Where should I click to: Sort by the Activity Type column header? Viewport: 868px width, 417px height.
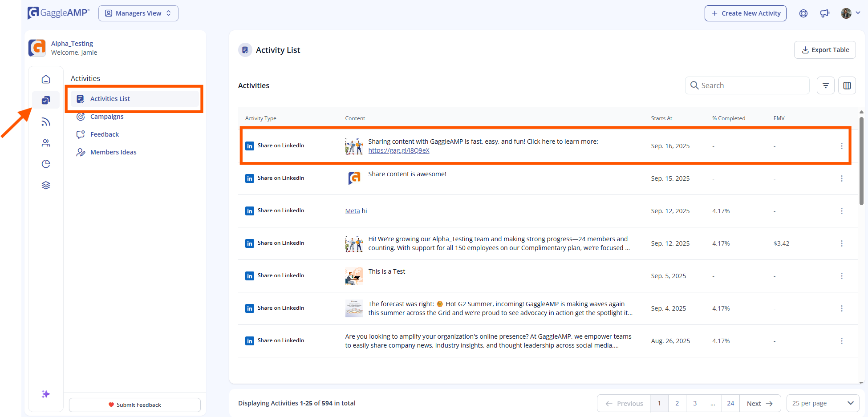[261, 118]
